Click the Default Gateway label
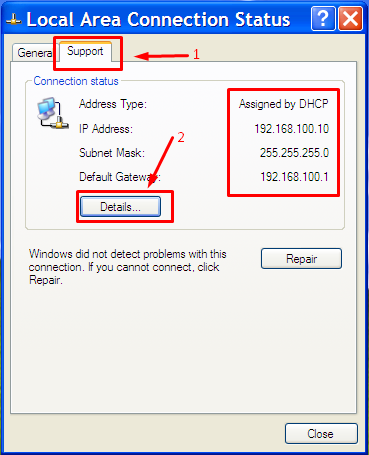This screenshot has height=455, width=369. [120, 177]
